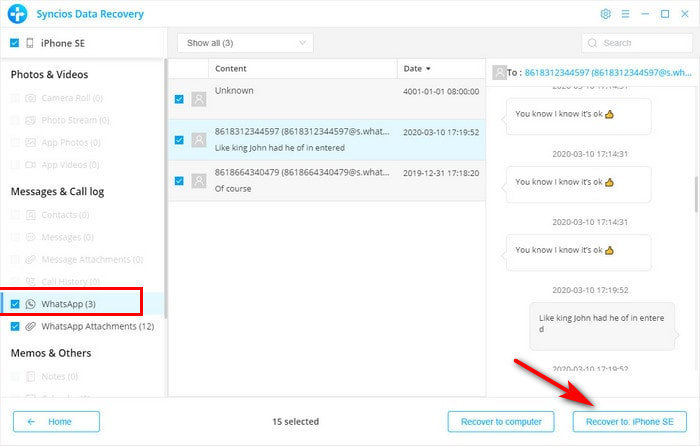Click the Content column header

click(x=303, y=69)
